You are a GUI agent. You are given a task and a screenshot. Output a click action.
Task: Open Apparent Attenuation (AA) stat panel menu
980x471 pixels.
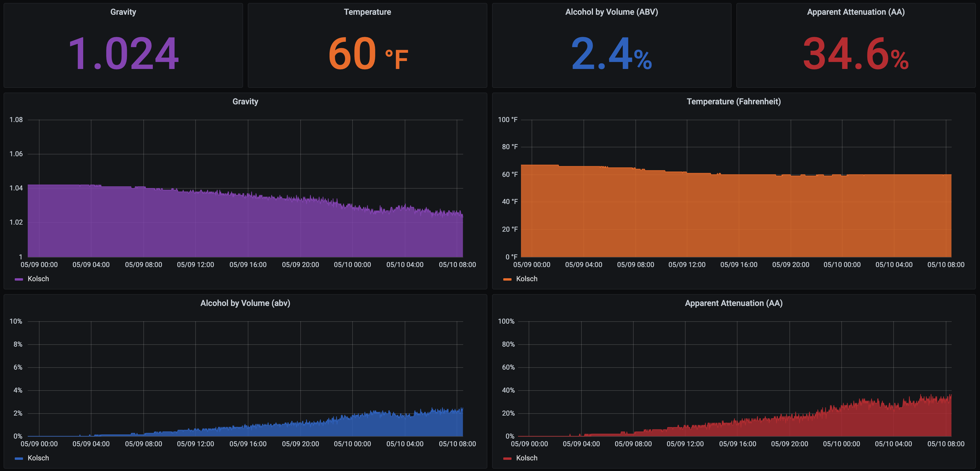point(856,12)
